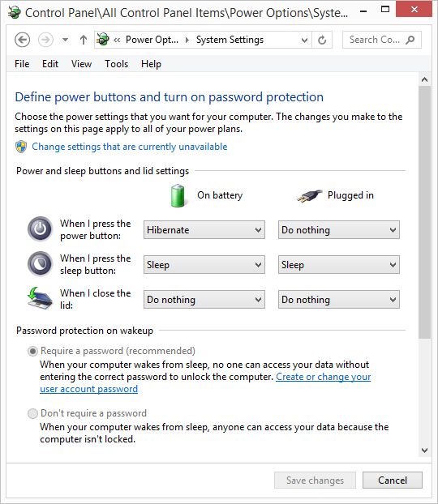Click Power and sleep buttons and lid settings label

(x=102, y=171)
